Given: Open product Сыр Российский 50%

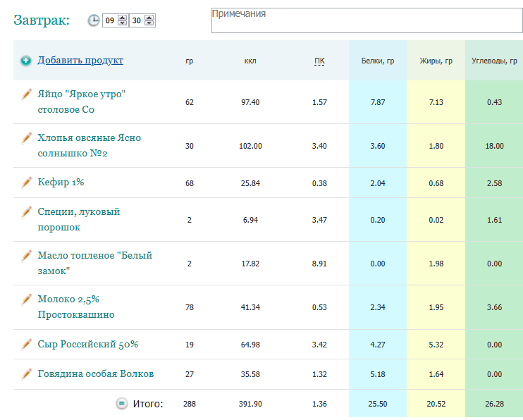Looking at the screenshot, I should (x=87, y=345).
